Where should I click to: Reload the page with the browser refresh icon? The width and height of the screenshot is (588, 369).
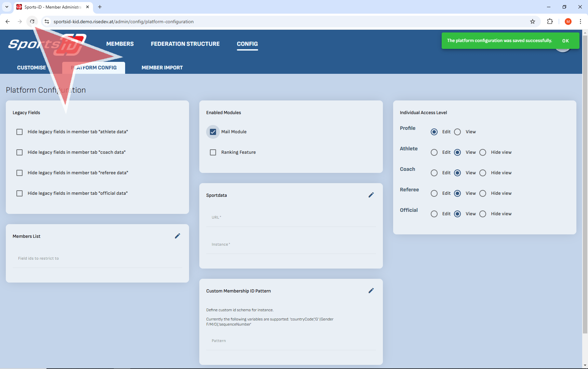(x=32, y=22)
